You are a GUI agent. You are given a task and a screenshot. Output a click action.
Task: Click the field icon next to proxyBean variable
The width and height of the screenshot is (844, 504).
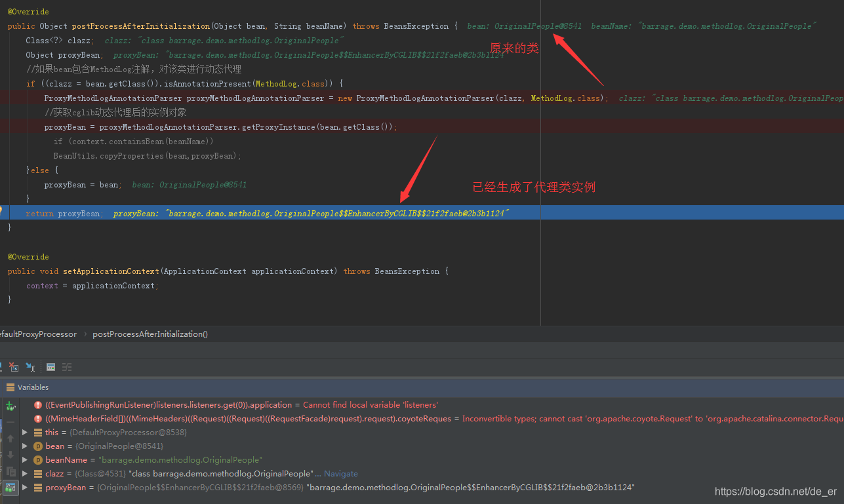[38, 487]
